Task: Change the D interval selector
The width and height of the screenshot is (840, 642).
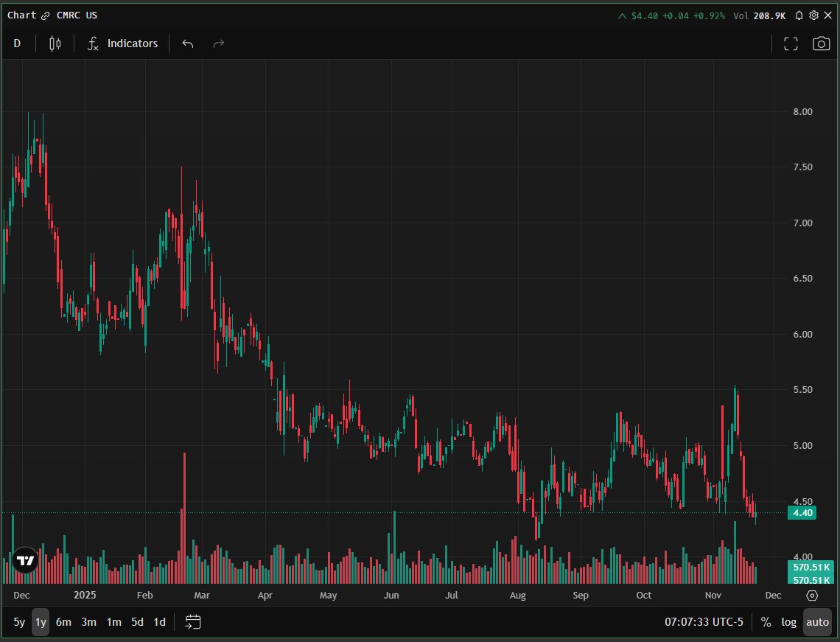Action: click(17, 43)
